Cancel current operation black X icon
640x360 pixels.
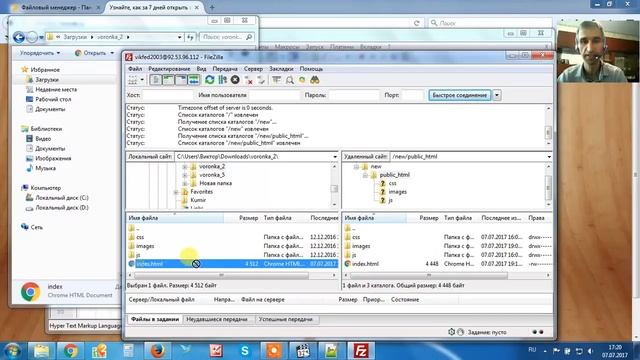[235, 80]
